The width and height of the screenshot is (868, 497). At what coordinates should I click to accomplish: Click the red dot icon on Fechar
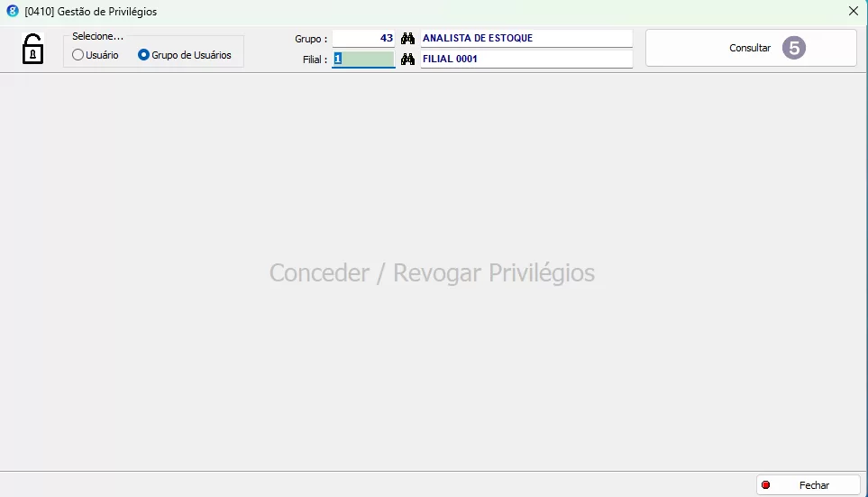pyautogui.click(x=766, y=485)
